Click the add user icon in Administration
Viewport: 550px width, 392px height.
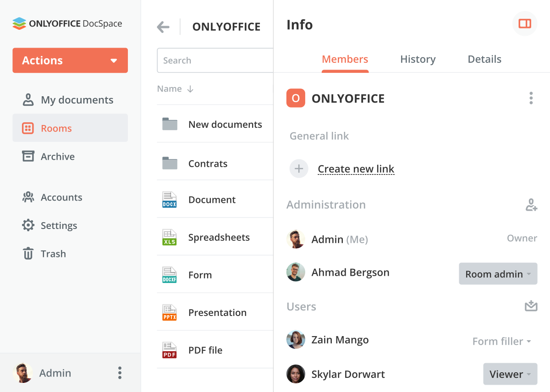pos(531,205)
